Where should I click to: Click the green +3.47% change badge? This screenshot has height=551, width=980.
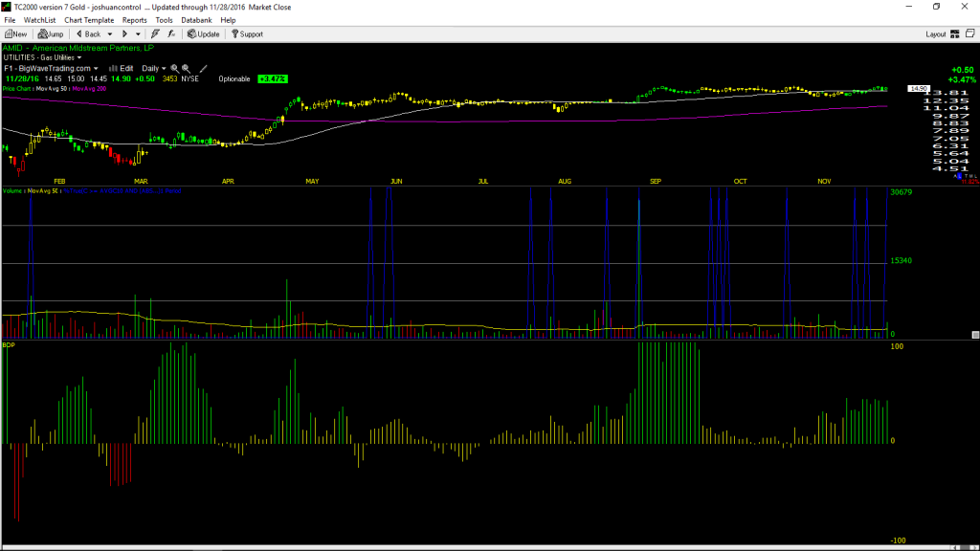pos(273,78)
